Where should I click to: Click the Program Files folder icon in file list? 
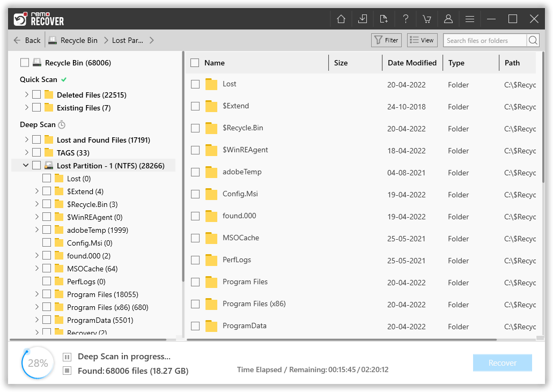tap(211, 282)
